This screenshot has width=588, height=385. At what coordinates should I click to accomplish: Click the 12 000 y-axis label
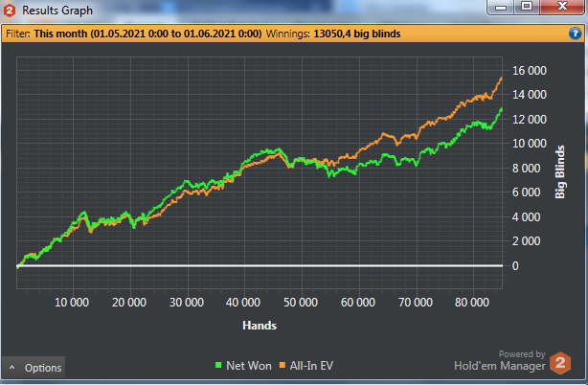click(x=530, y=119)
